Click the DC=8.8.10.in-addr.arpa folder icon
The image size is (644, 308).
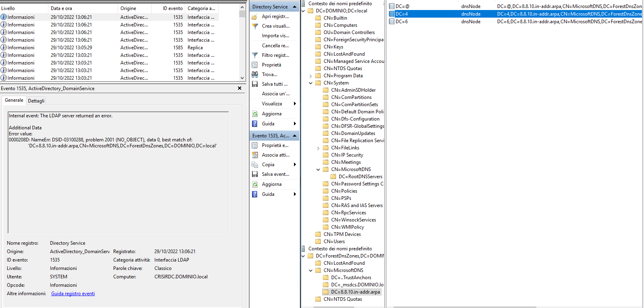(x=326, y=292)
